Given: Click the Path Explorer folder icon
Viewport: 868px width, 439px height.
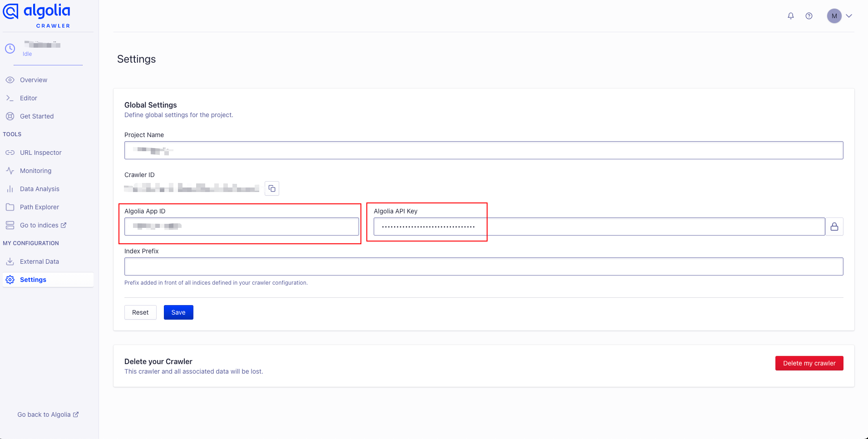Looking at the screenshot, I should 10,207.
